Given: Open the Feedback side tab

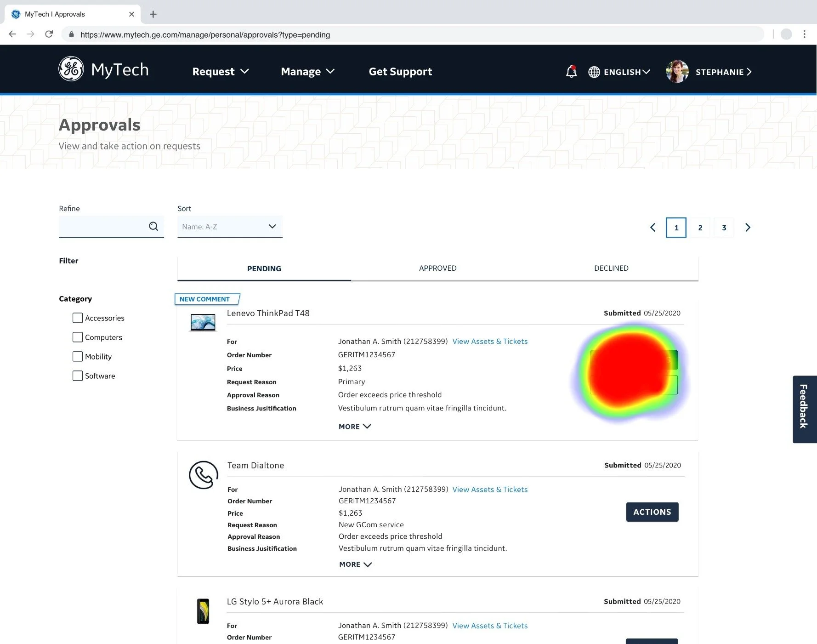Looking at the screenshot, I should tap(805, 409).
